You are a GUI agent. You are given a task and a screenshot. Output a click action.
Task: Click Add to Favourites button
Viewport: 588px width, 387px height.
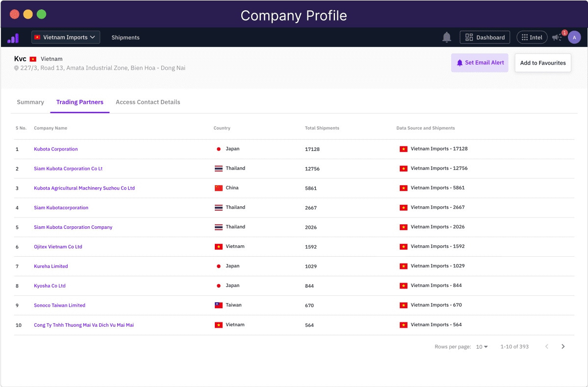[542, 63]
